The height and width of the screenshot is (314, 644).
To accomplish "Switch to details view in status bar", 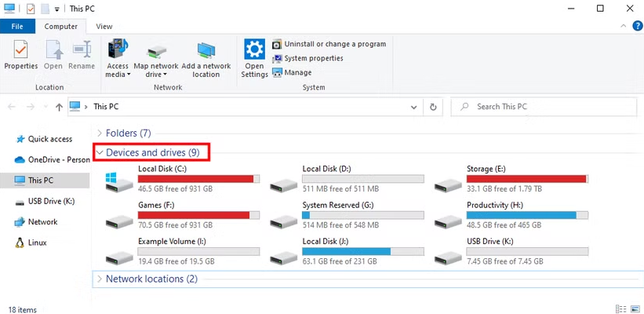I will (621, 309).
